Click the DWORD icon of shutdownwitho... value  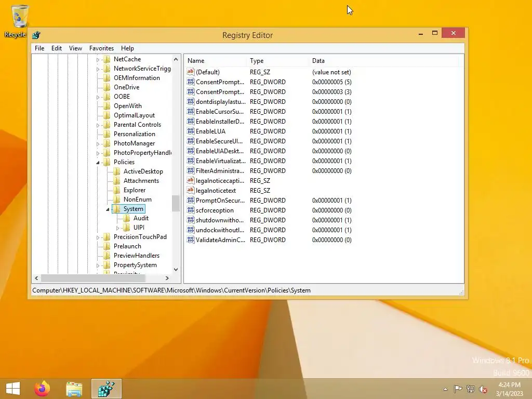(190, 220)
